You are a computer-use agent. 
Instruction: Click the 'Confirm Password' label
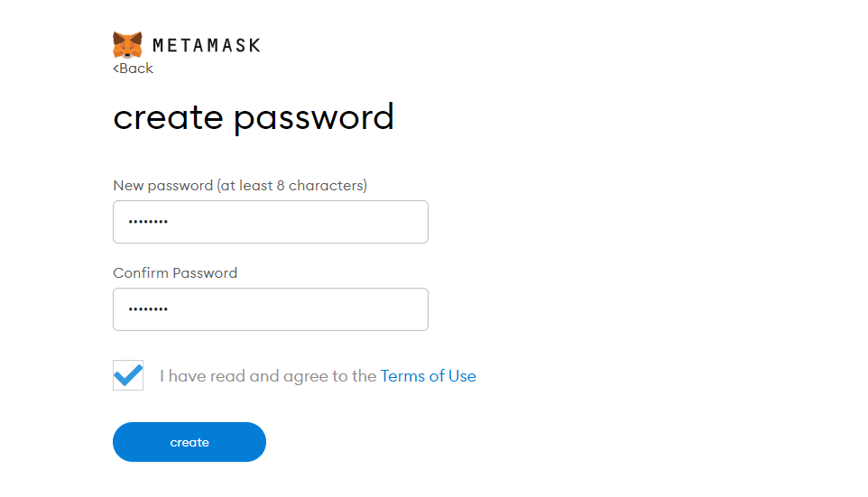pos(175,272)
